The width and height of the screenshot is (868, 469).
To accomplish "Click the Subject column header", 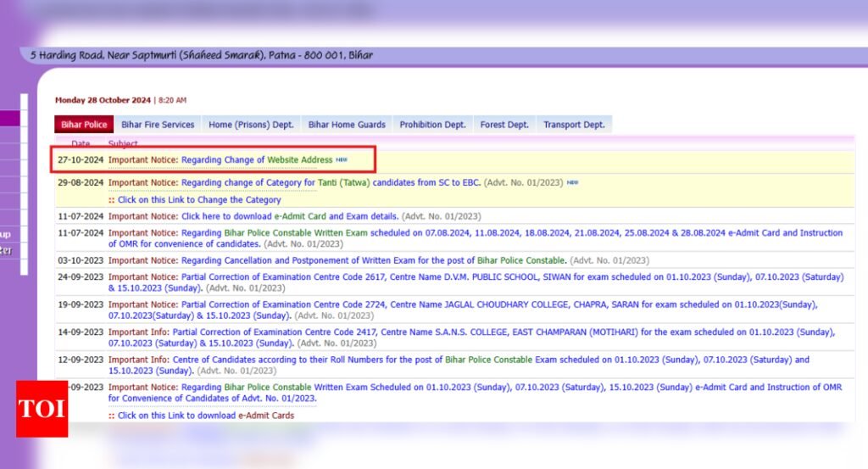I will [x=123, y=144].
